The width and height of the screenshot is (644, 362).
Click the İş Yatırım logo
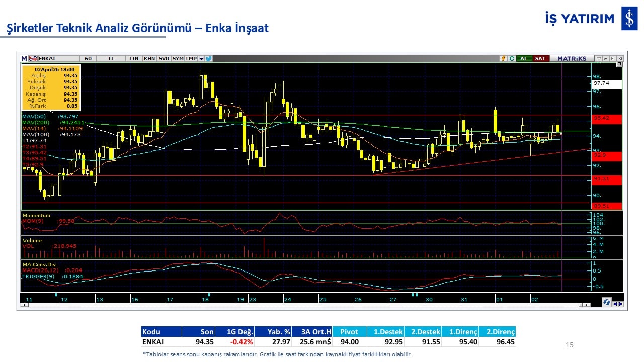coord(629,19)
